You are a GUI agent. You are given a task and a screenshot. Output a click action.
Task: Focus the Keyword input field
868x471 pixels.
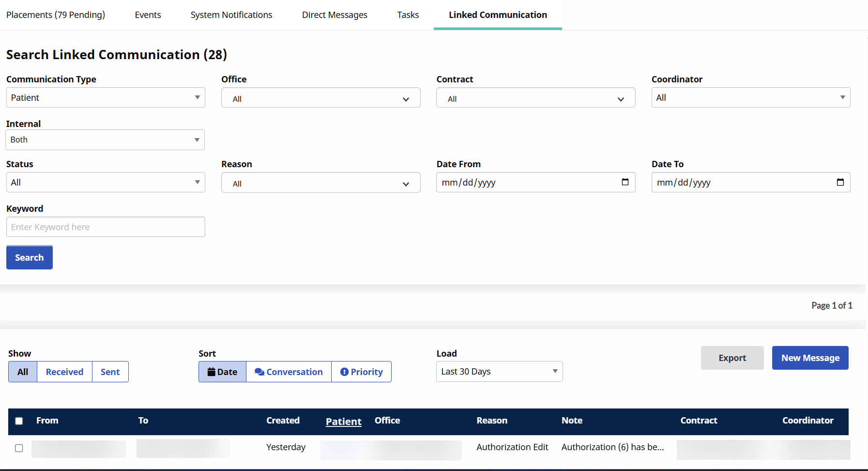[106, 227]
